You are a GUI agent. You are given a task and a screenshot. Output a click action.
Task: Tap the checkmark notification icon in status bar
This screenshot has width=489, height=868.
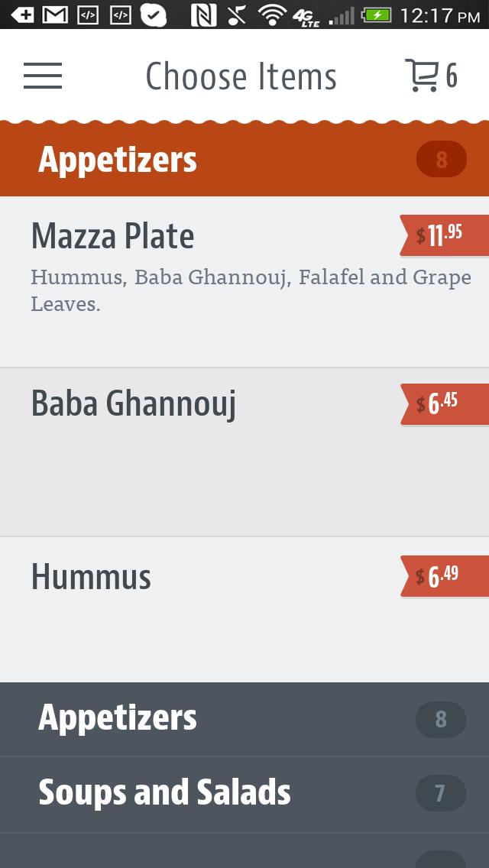(x=154, y=15)
